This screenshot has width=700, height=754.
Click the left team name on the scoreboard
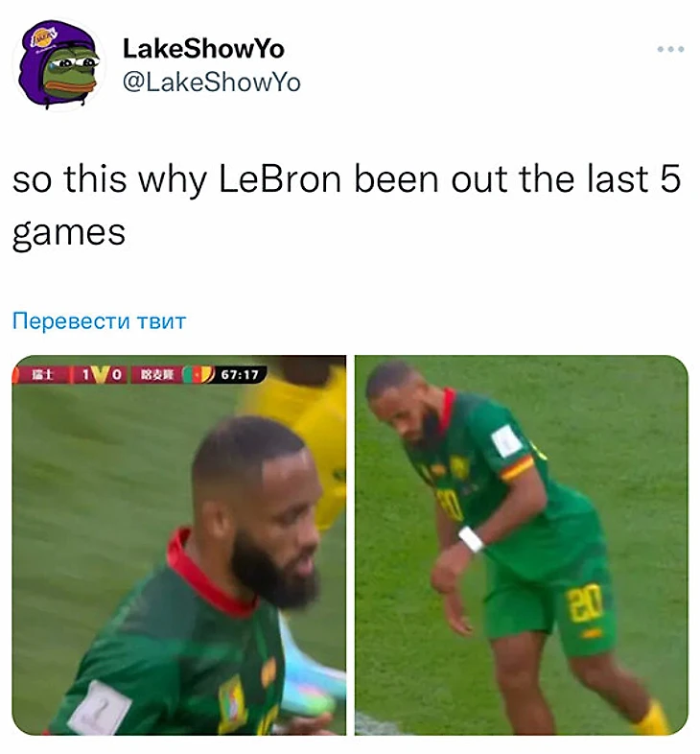tap(42, 374)
